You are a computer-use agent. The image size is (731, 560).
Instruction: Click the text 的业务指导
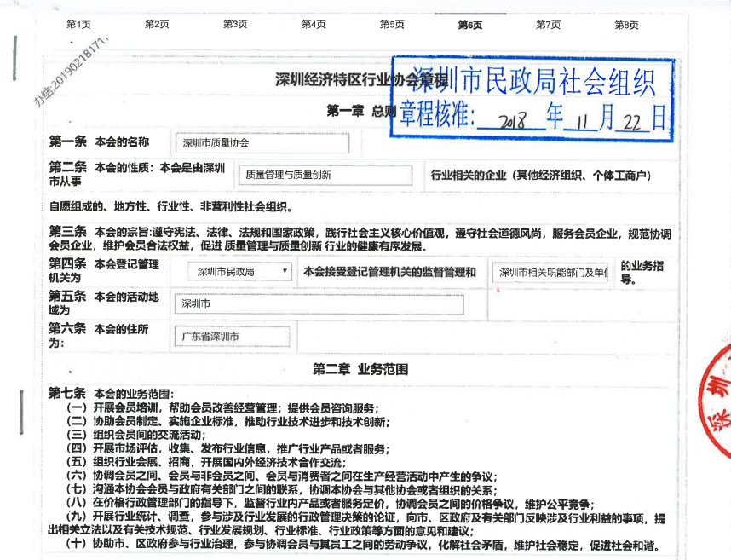(x=642, y=272)
